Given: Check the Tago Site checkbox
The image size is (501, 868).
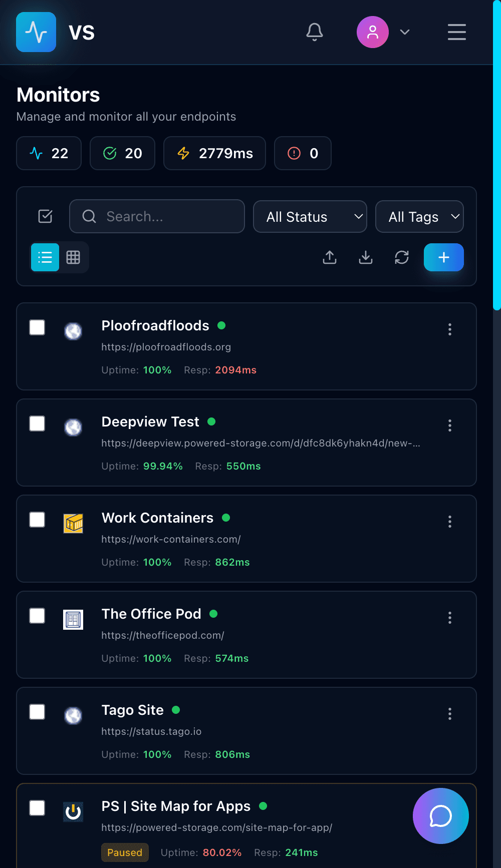Looking at the screenshot, I should coord(37,712).
